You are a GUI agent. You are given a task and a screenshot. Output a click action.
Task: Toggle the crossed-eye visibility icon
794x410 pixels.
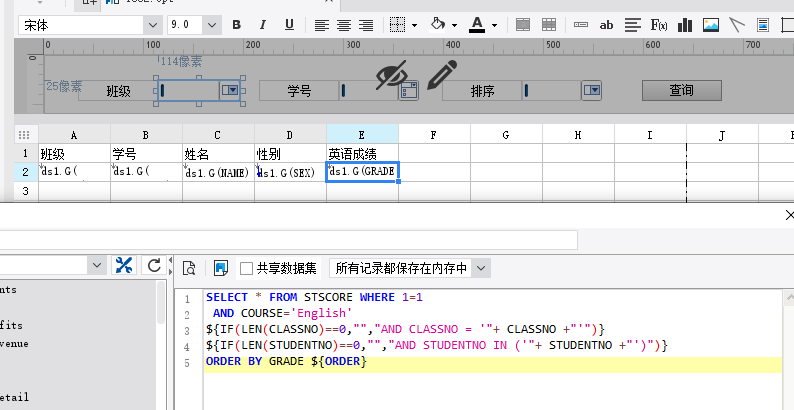(392, 75)
